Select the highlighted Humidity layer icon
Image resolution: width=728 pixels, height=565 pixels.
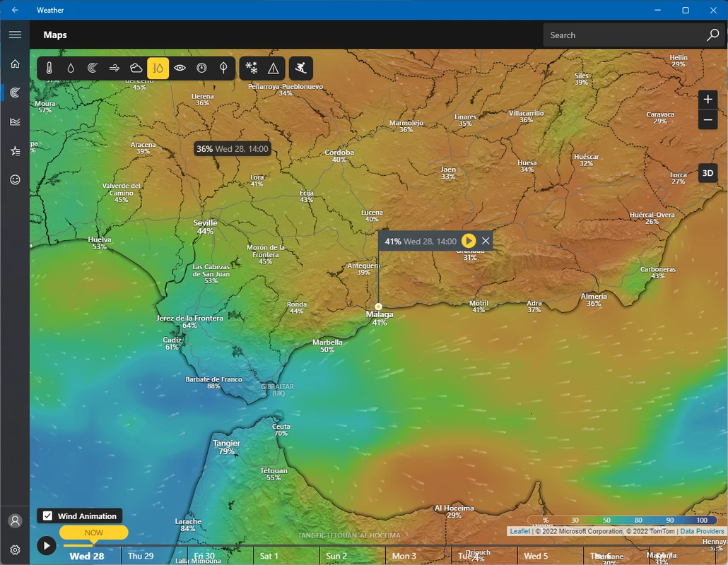click(x=158, y=69)
